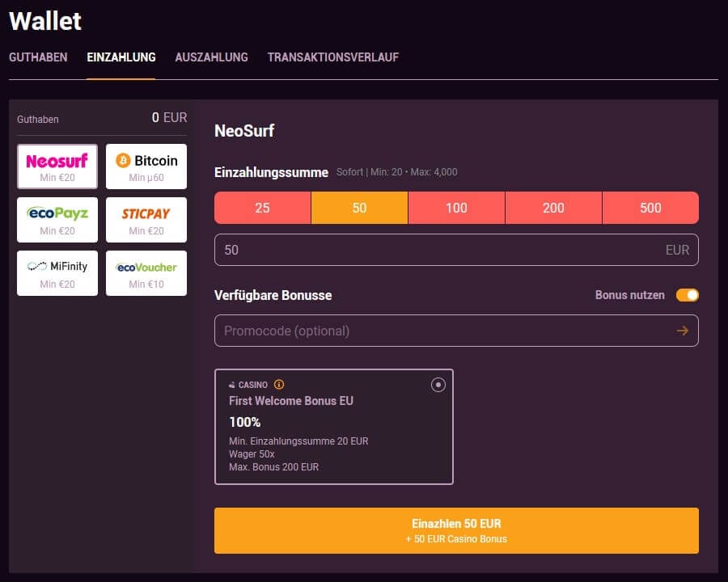Pick STICPAY payment method
Screen dimensions: 728x582
coord(146,220)
